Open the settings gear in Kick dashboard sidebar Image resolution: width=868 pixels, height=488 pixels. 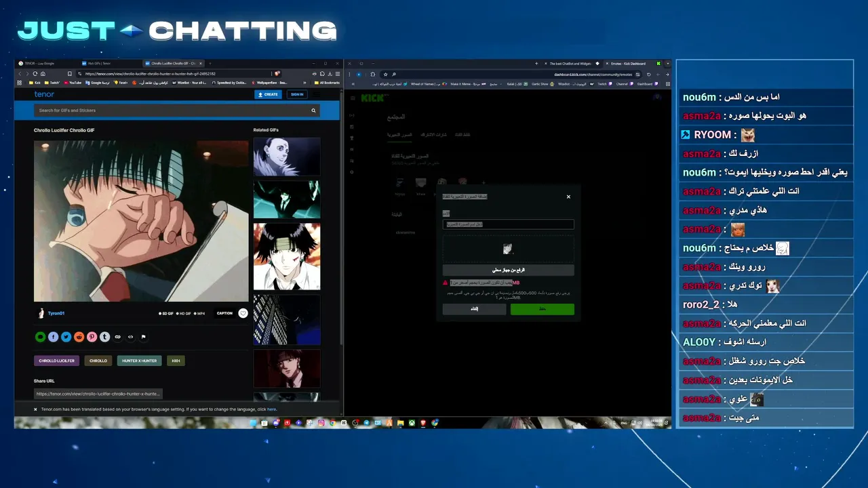[352, 172]
